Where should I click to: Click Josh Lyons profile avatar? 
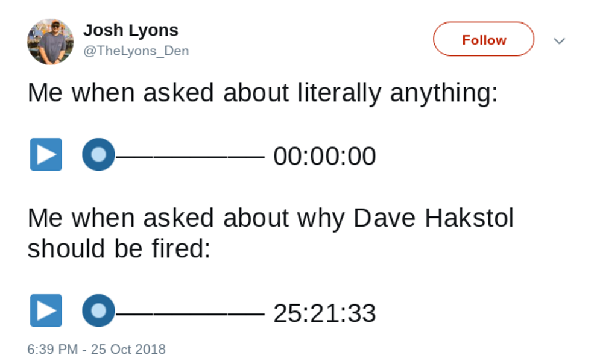pyautogui.click(x=50, y=42)
